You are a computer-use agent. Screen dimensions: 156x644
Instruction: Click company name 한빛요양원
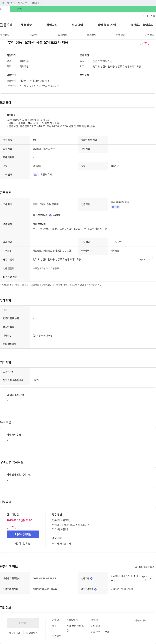(72, 620)
